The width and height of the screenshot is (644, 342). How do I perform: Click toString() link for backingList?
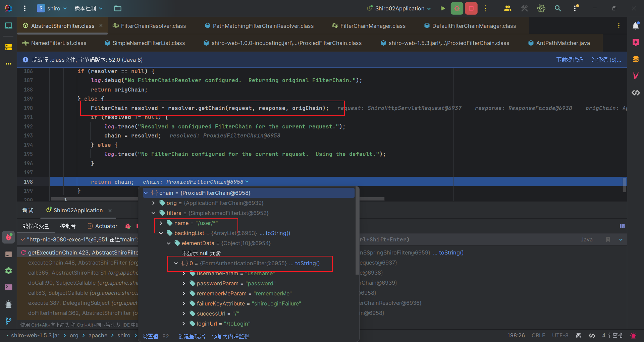click(278, 233)
